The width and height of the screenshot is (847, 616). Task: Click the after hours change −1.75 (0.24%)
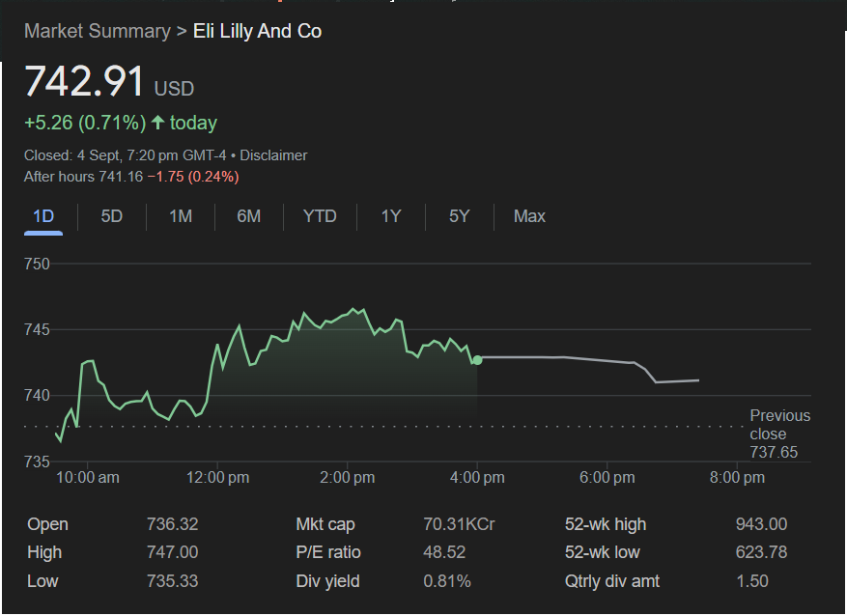coord(193,177)
